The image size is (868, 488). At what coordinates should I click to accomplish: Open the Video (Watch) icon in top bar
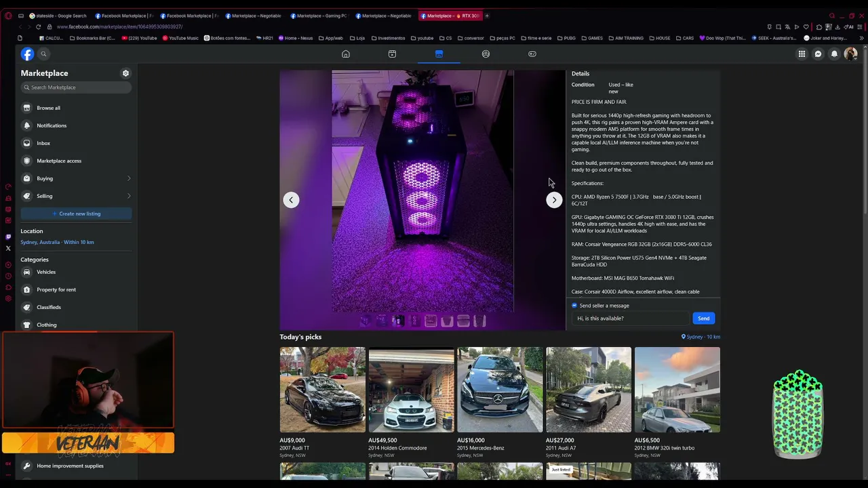[392, 54]
